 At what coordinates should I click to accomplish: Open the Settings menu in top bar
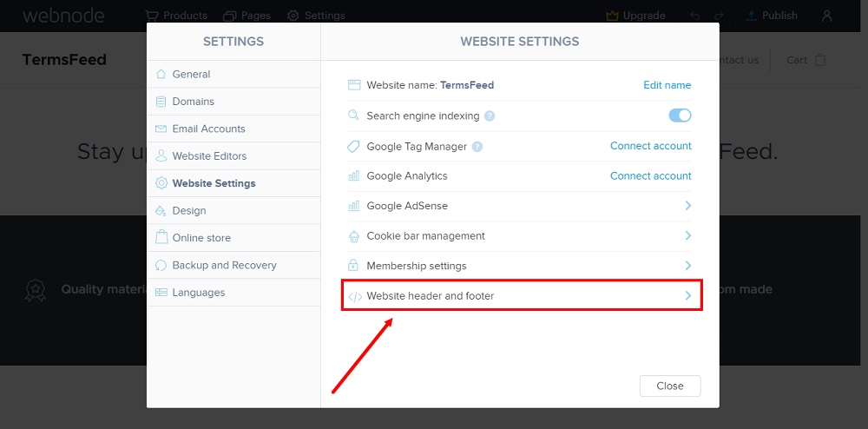tap(316, 16)
